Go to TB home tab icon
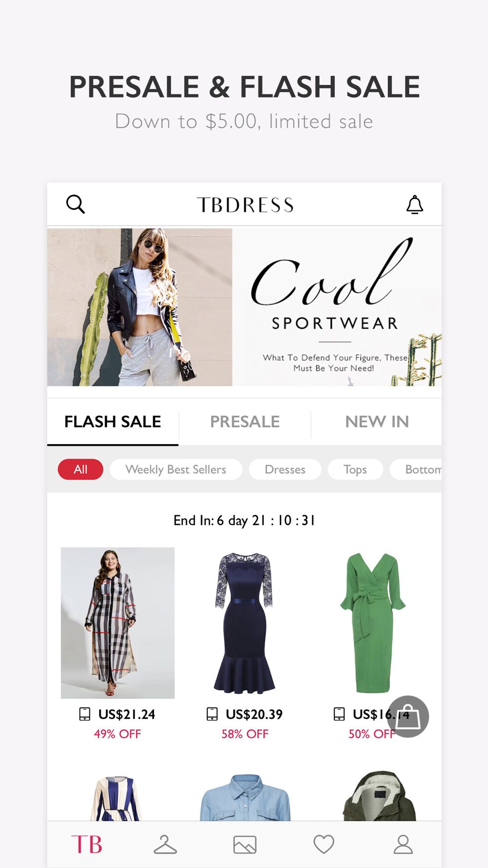 87,844
